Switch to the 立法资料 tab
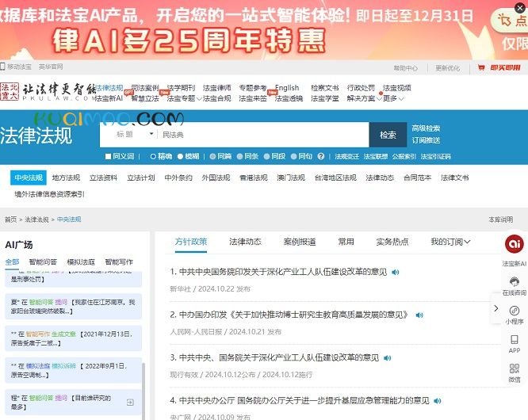Viewport: 528px width, 420px height. 103,178
